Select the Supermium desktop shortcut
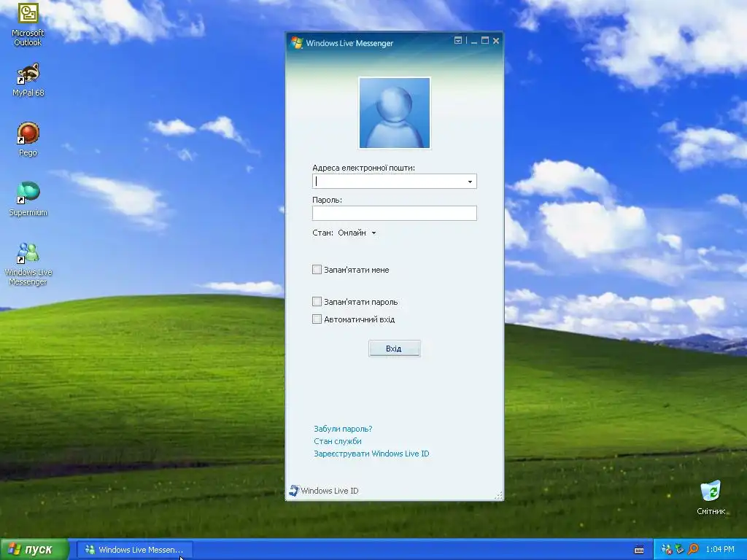Image resolution: width=747 pixels, height=560 pixels. (x=28, y=199)
